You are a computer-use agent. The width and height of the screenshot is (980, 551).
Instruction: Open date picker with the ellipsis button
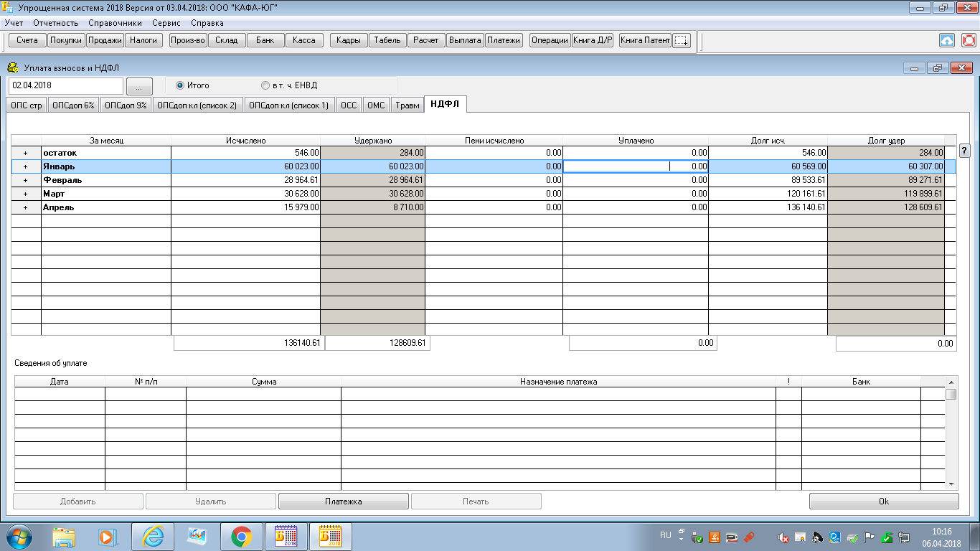[x=139, y=86]
